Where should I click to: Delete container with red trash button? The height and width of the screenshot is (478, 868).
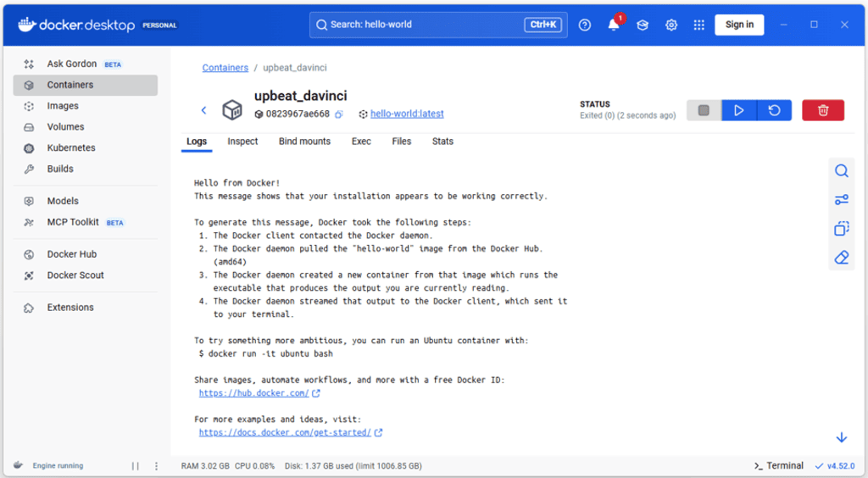[x=822, y=110]
